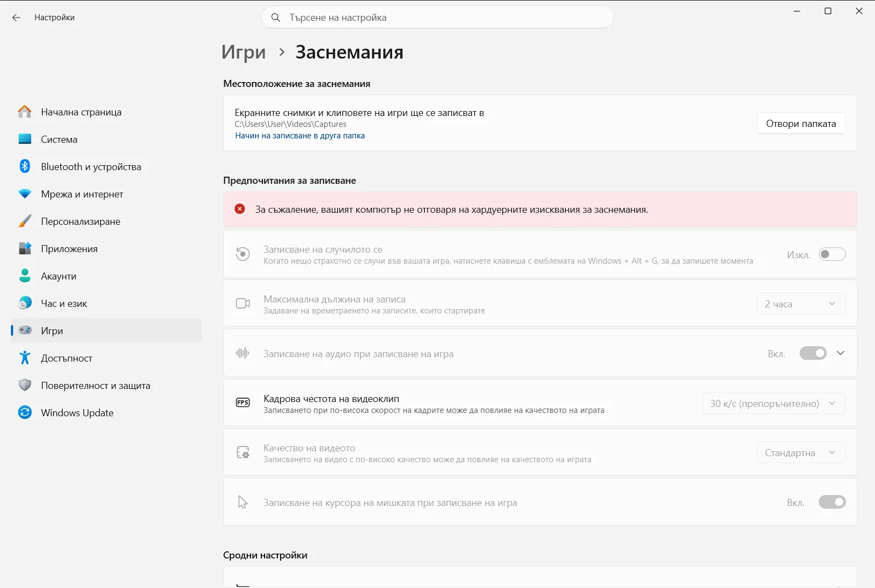
Task: Click the search magnifier icon
Action: click(276, 18)
